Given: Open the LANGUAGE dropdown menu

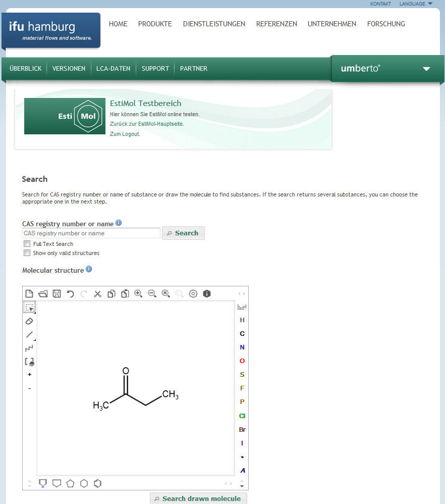Looking at the screenshot, I should (416, 4).
